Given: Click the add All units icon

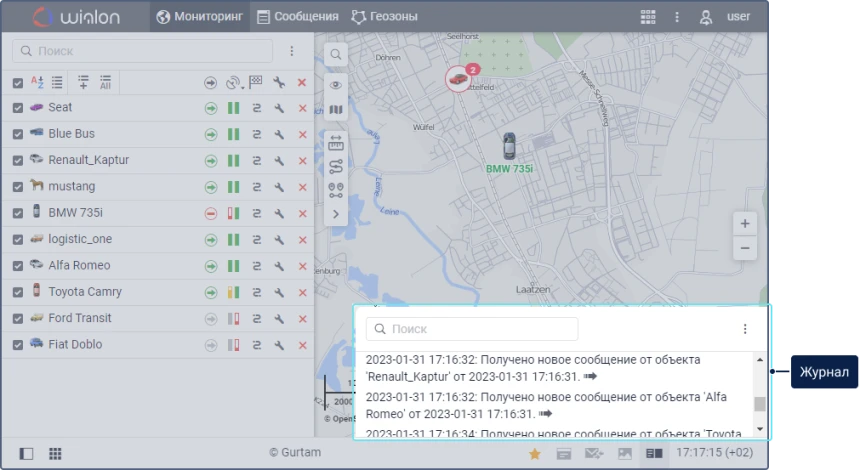Looking at the screenshot, I should click(x=105, y=82).
